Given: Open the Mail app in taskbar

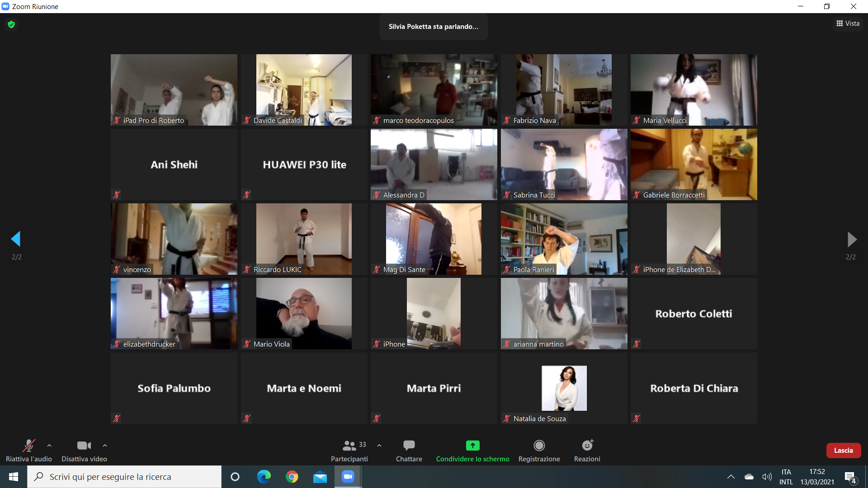Looking at the screenshot, I should [320, 477].
